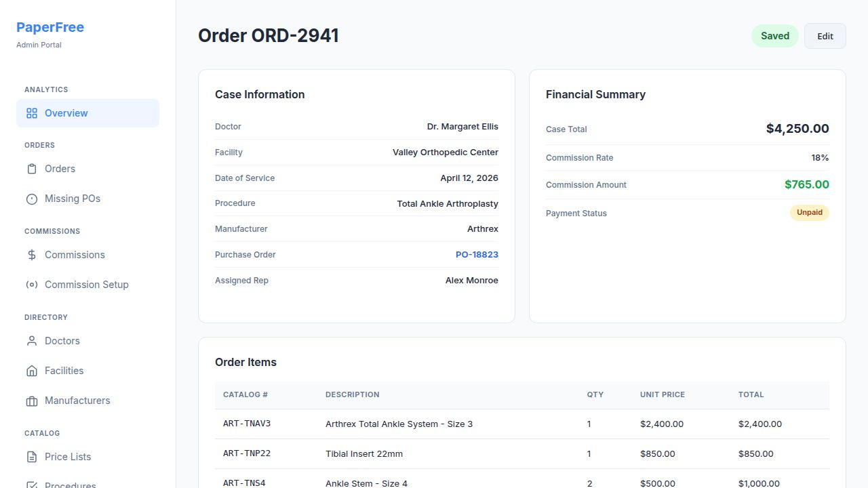
Task: Open the Commission Setup page
Action: coord(86,285)
